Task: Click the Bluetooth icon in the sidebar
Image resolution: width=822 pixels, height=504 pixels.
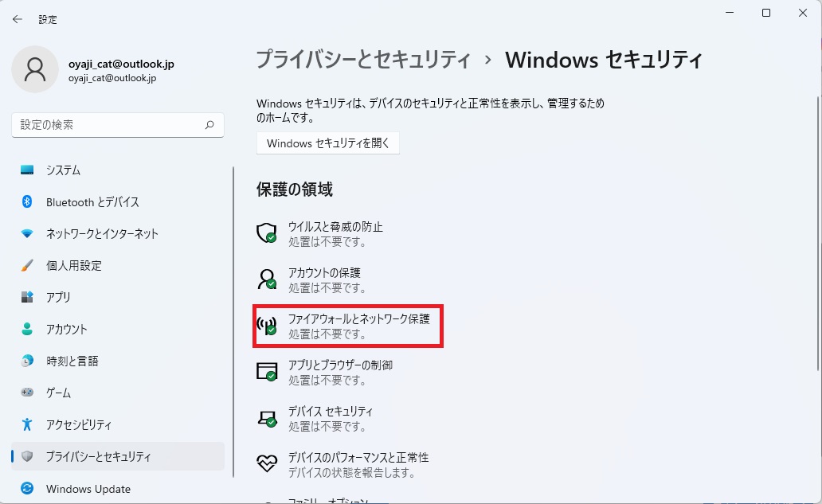Action: pyautogui.click(x=27, y=201)
